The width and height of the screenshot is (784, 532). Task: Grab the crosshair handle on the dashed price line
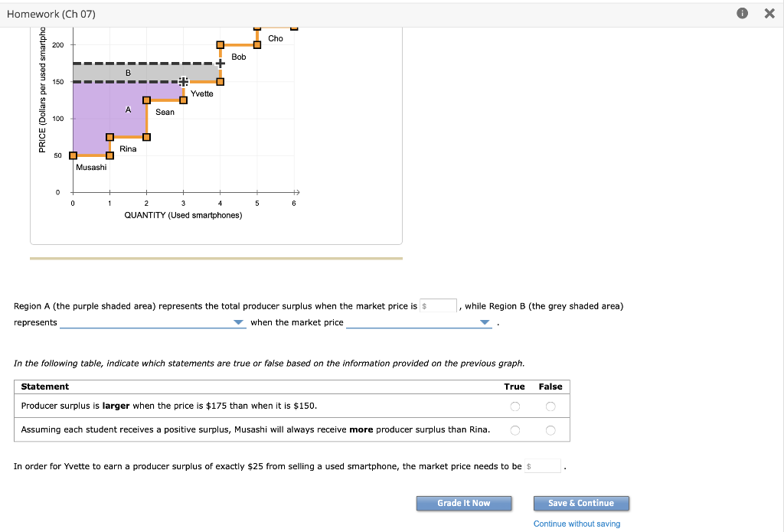click(183, 81)
